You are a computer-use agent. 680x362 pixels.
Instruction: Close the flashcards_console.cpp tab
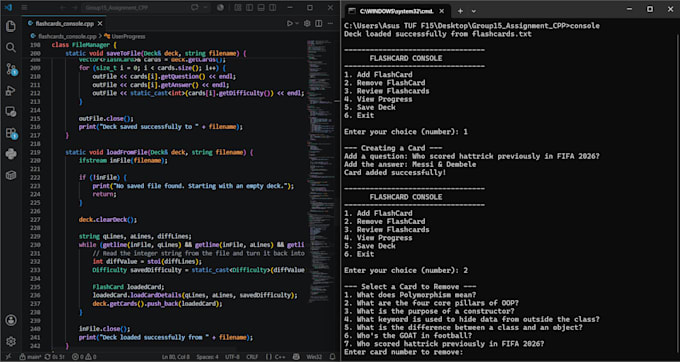(99, 23)
